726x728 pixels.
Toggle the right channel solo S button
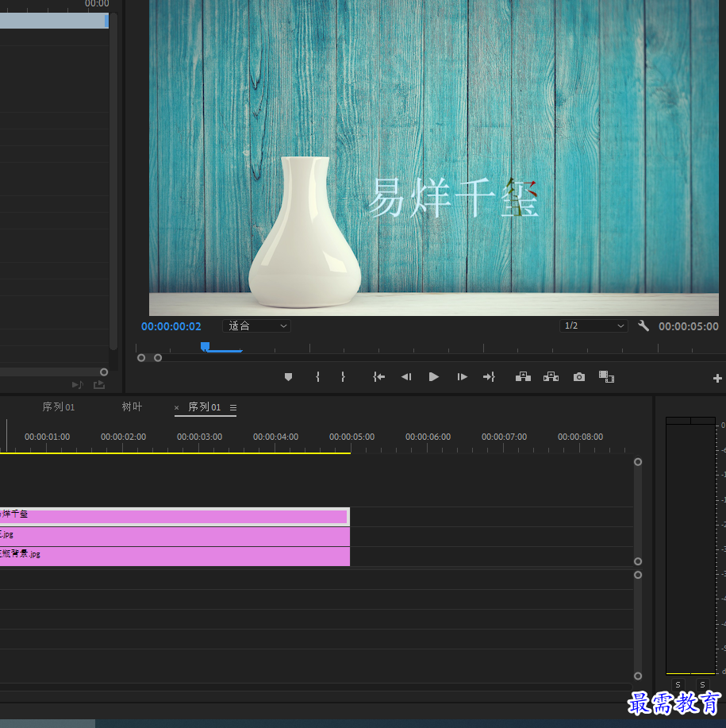point(703,685)
